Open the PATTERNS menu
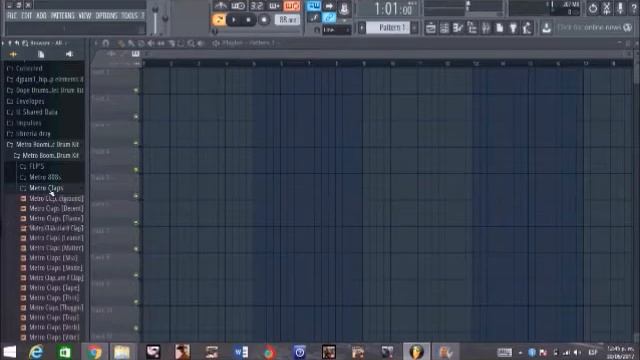The width and height of the screenshot is (640, 360). click(62, 16)
